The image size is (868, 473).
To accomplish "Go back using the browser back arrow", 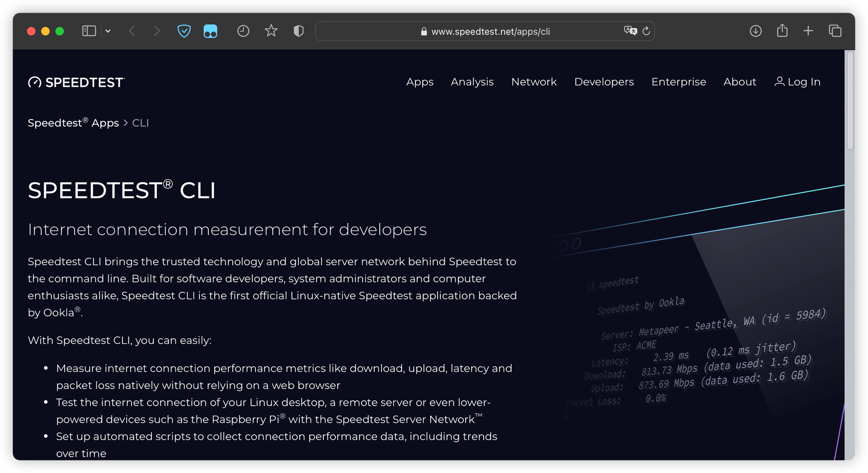I will click(x=132, y=31).
